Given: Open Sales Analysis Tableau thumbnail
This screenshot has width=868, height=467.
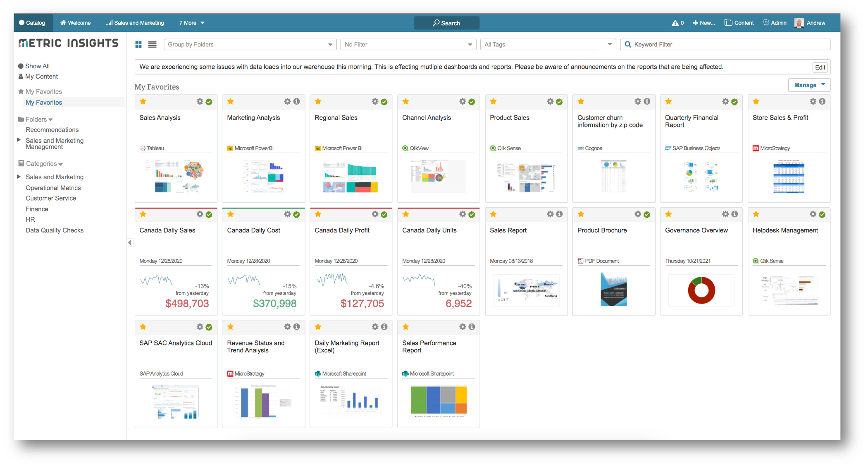Looking at the screenshot, I should pyautogui.click(x=176, y=177).
